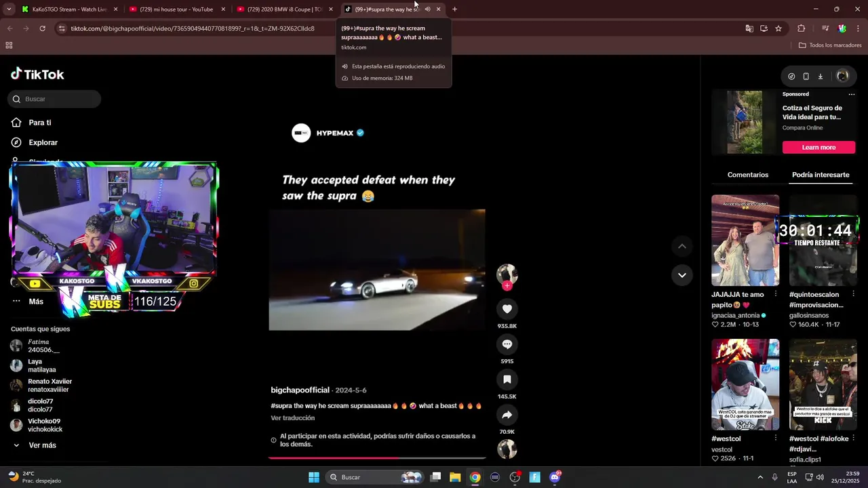Open the weather widget 24°C
Screen dimensions: 868x488
(x=34, y=477)
